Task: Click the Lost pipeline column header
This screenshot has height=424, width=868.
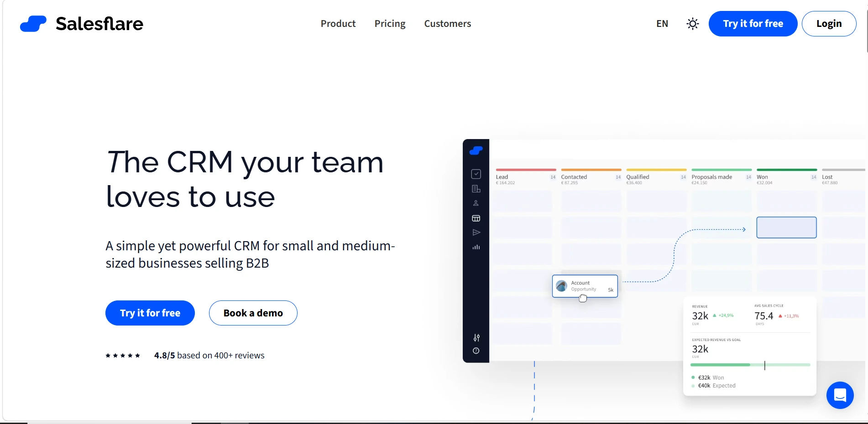Action: pyautogui.click(x=843, y=177)
